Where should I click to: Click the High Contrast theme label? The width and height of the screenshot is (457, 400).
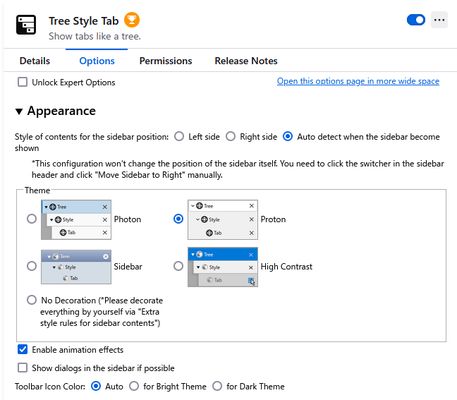(286, 267)
